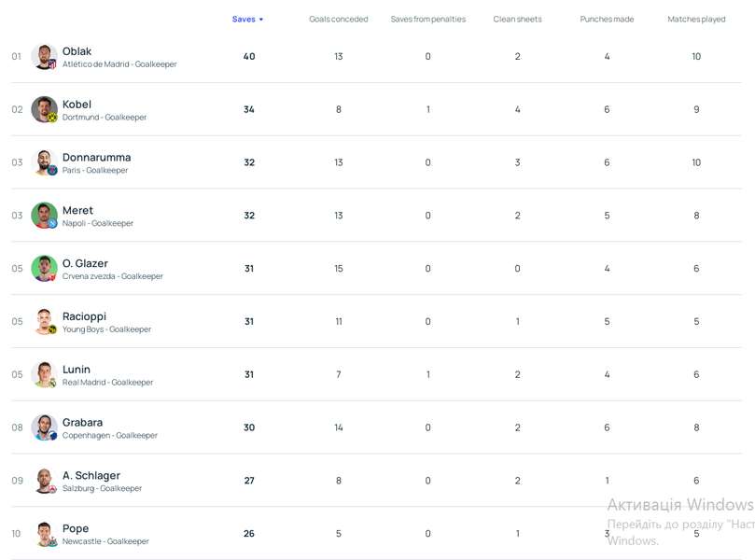The image size is (755, 560).
Task: Select Racioppi's avatar with Young Boys badge
Action: click(44, 322)
